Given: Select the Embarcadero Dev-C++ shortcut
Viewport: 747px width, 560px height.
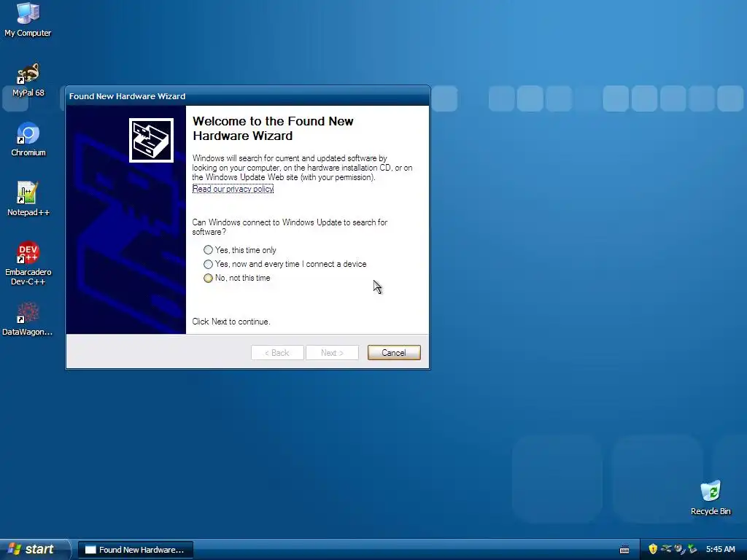Looking at the screenshot, I should 28,263.
